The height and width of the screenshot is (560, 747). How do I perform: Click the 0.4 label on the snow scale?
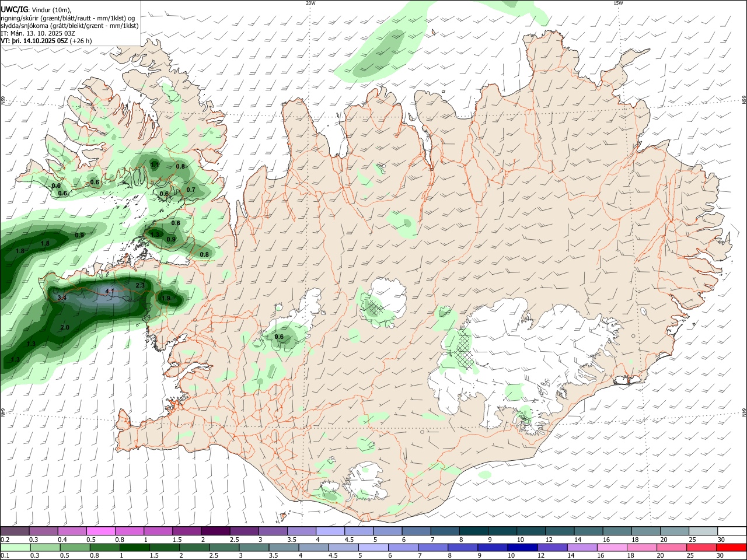click(x=62, y=540)
